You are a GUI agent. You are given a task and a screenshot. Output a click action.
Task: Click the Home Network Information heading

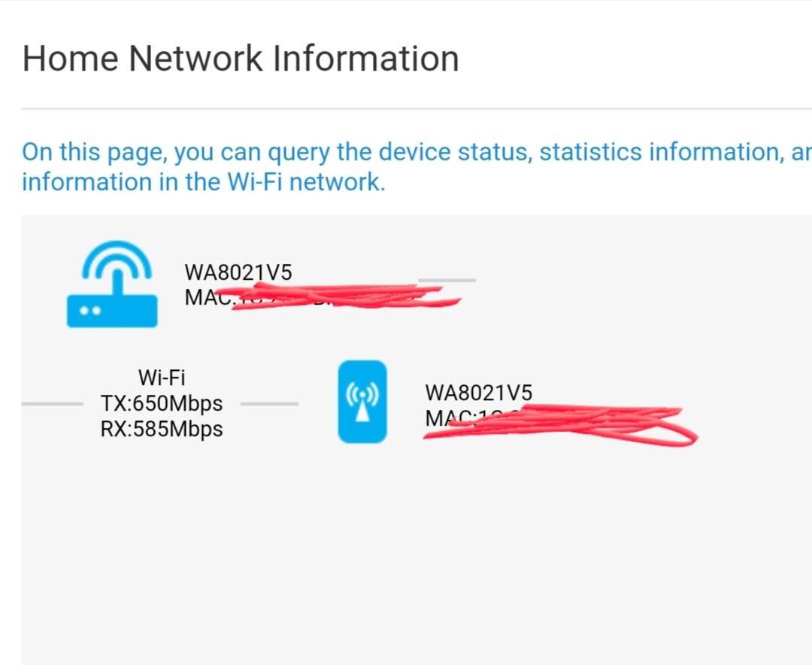[x=241, y=58]
